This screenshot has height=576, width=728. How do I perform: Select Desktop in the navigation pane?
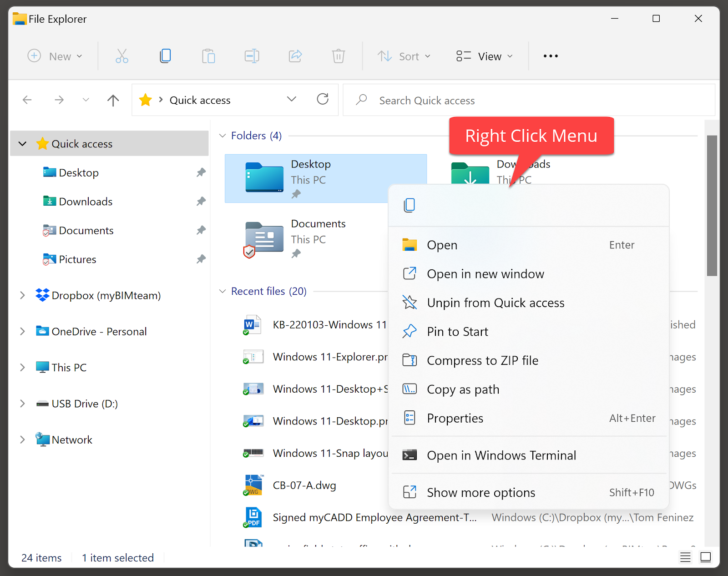click(79, 173)
